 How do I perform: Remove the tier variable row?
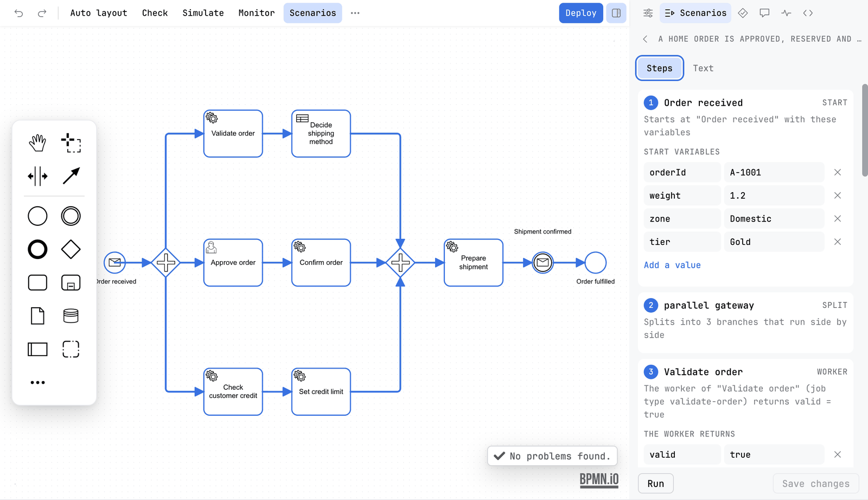click(838, 242)
